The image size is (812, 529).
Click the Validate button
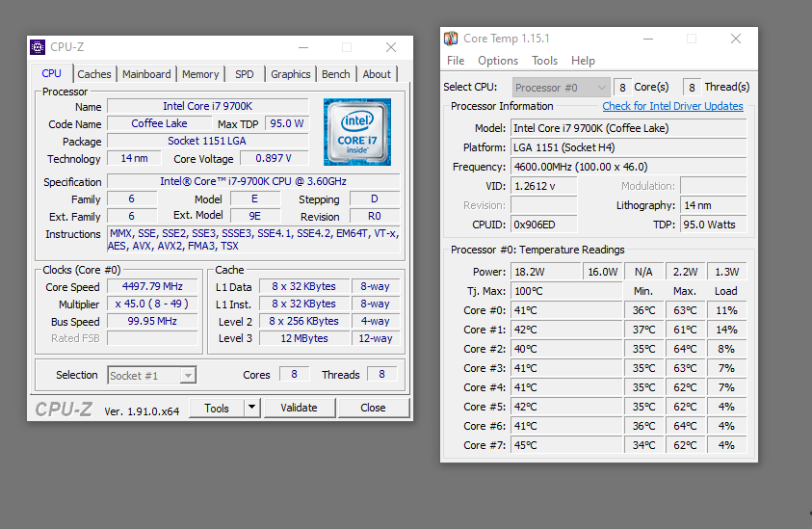point(300,408)
